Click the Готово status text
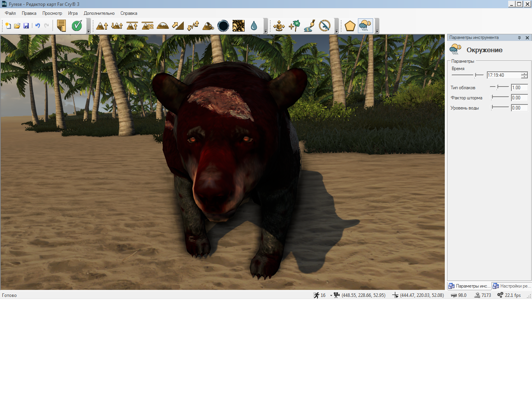Screen dimensions: 532x399 coord(9,295)
